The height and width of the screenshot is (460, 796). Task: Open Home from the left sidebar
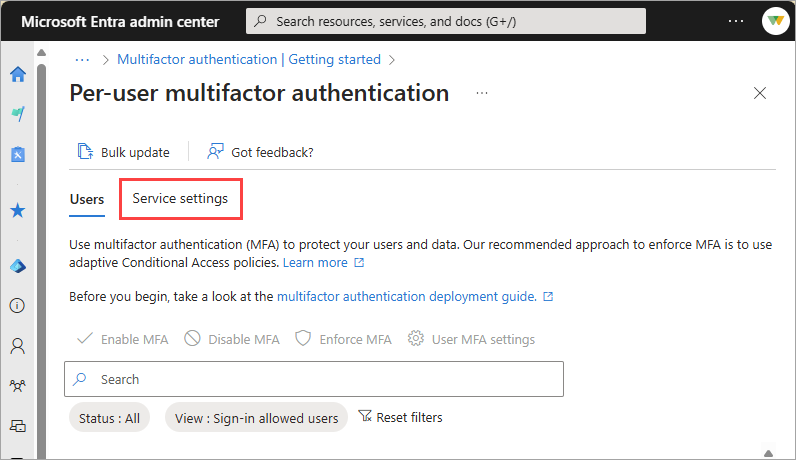click(x=17, y=74)
